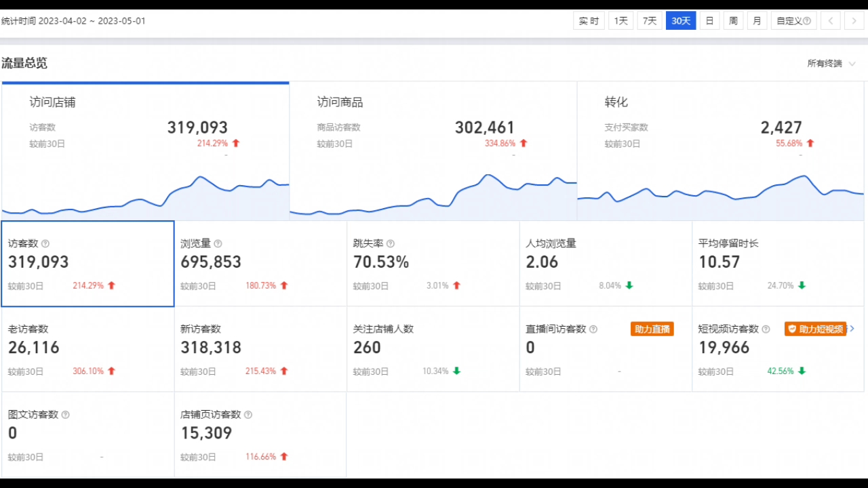The width and height of the screenshot is (868, 488).
Task: Click the green down arrow beside 24.70%
Action: click(x=802, y=286)
